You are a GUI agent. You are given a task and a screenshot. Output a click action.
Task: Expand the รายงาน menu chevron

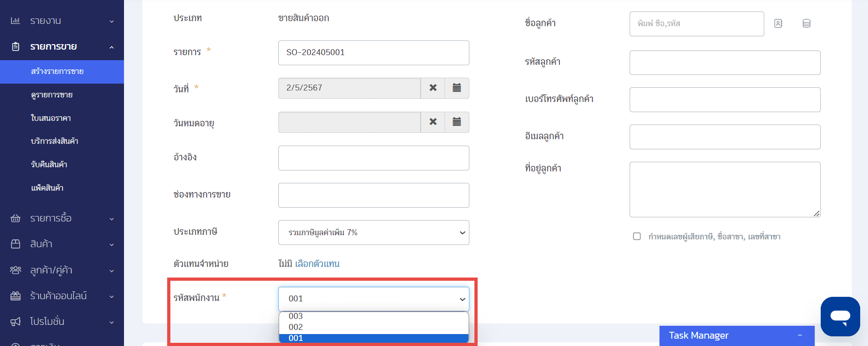[112, 21]
